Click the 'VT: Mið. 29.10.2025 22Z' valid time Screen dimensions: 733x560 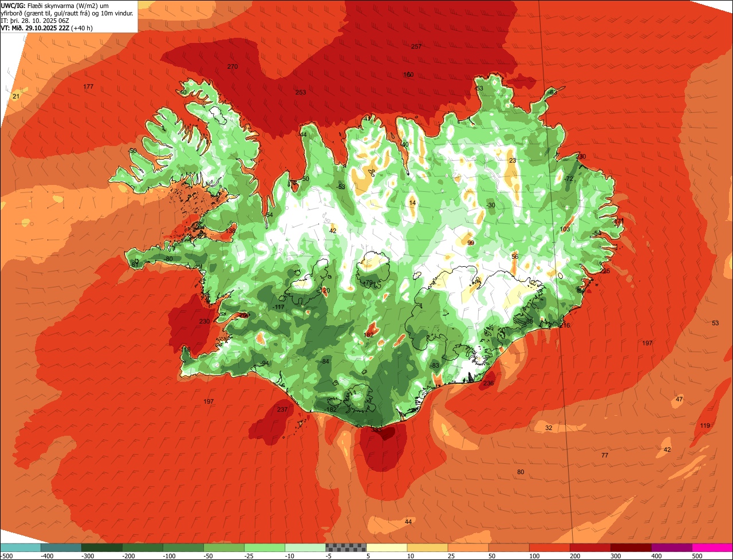click(x=35, y=27)
